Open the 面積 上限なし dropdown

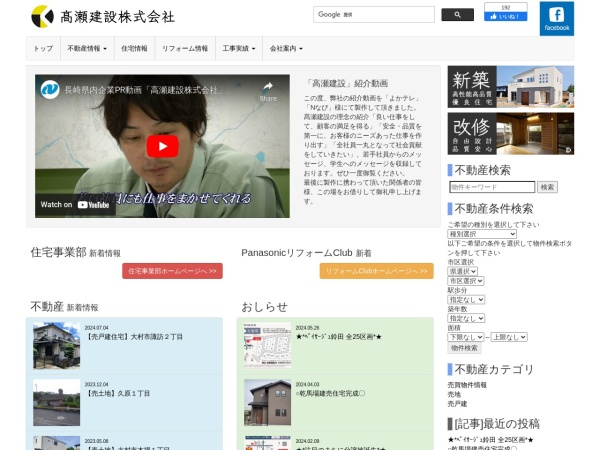click(x=509, y=337)
